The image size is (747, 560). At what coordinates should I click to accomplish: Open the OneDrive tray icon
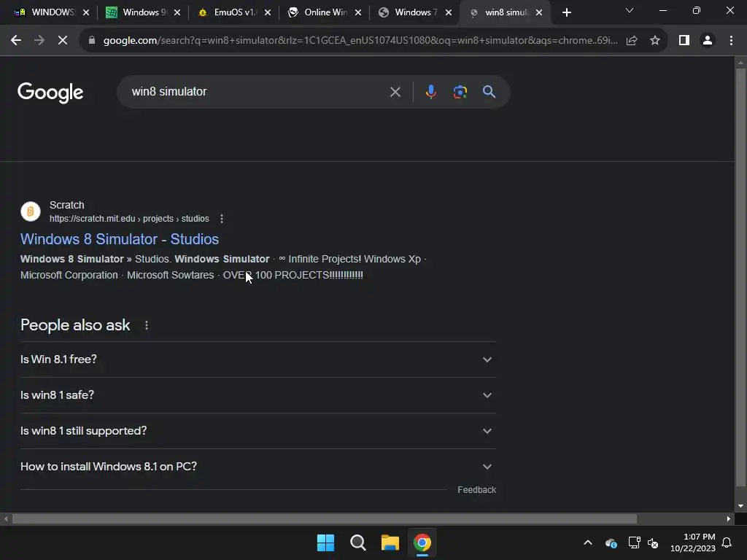click(x=611, y=542)
